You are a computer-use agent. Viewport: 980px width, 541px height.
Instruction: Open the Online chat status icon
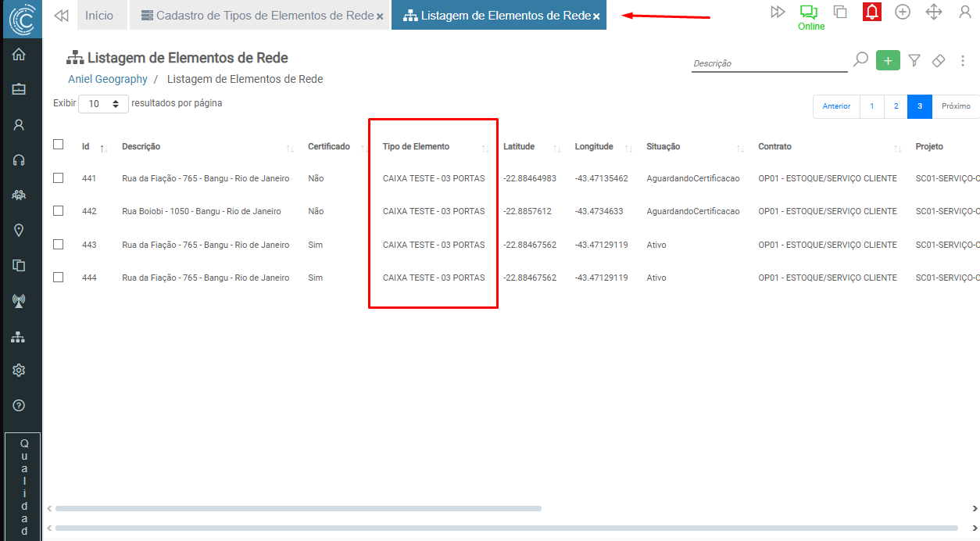coord(808,13)
